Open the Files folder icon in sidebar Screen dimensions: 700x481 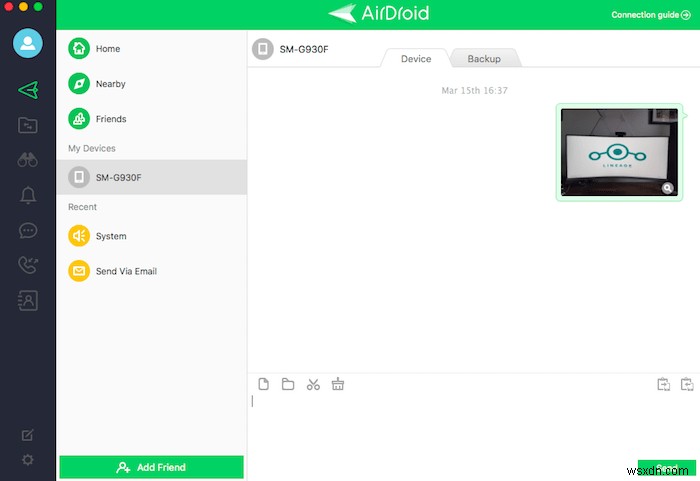click(x=28, y=125)
